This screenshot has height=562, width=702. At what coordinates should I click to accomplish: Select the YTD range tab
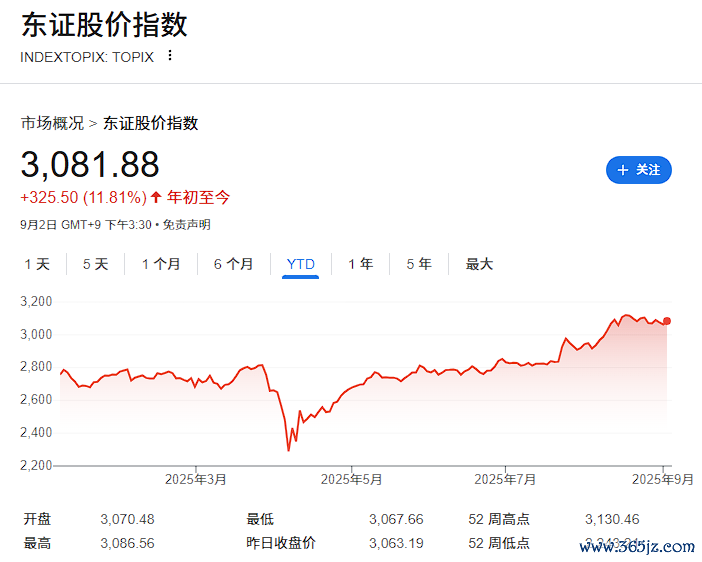300,264
